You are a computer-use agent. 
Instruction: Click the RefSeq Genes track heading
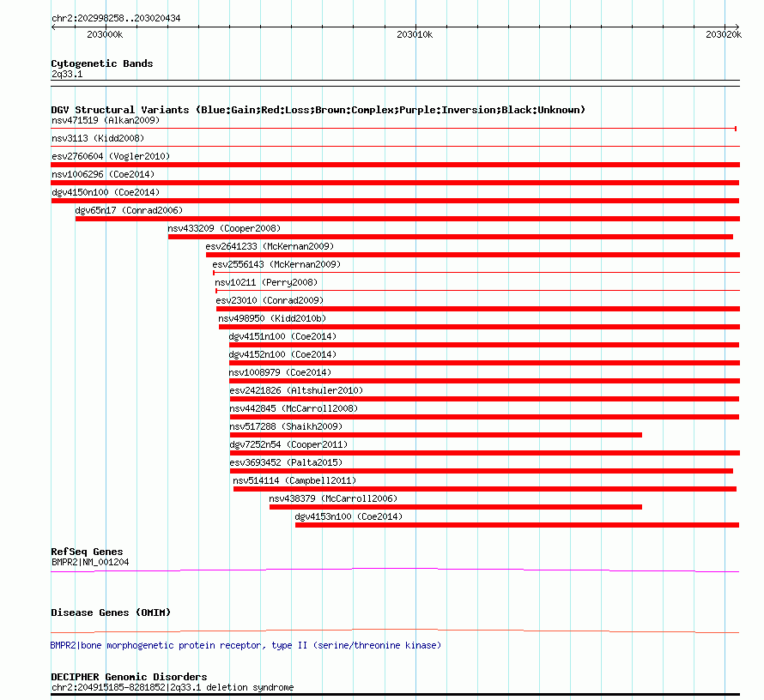pyautogui.click(x=87, y=552)
